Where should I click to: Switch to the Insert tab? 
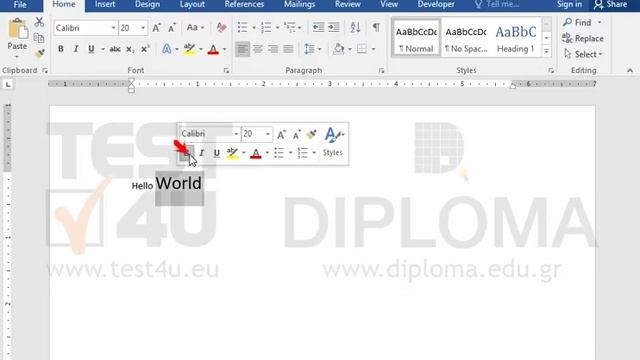click(105, 5)
